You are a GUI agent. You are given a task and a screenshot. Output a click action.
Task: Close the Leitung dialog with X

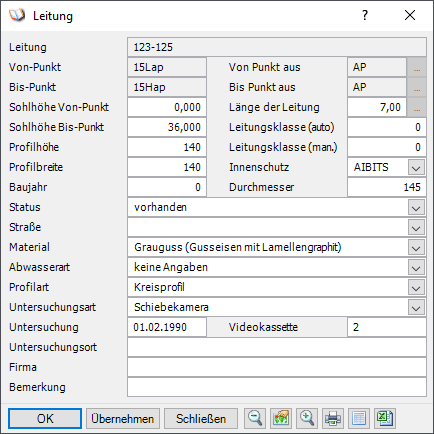(410, 15)
